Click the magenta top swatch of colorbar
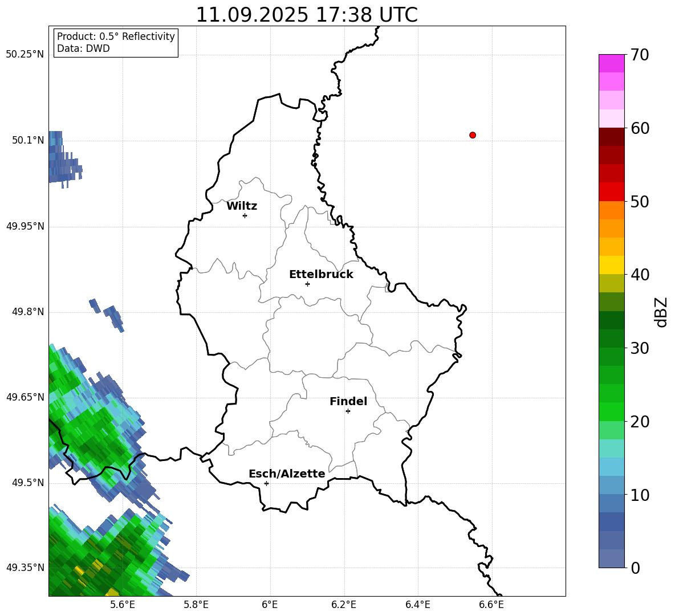 pos(612,63)
